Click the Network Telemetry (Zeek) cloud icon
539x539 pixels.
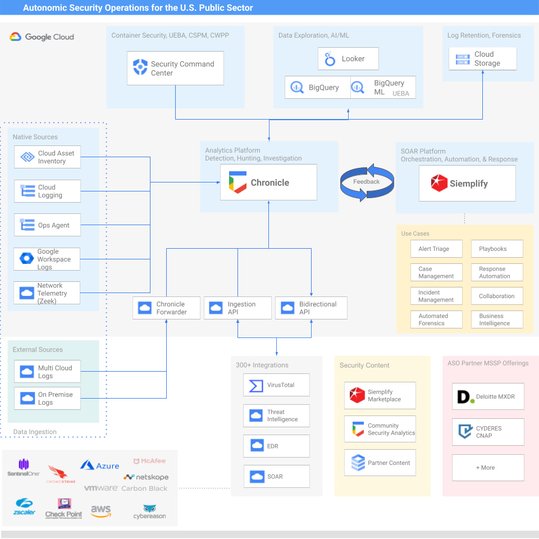click(x=27, y=293)
